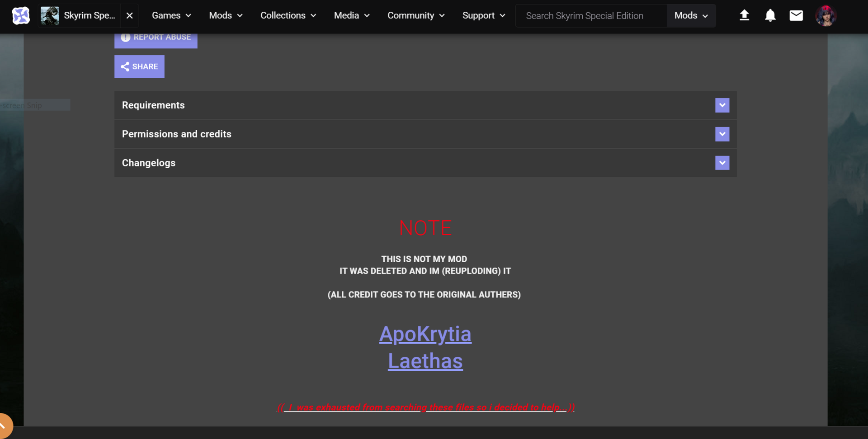The width and height of the screenshot is (868, 439).
Task: Open the Collections menu
Action: click(288, 16)
